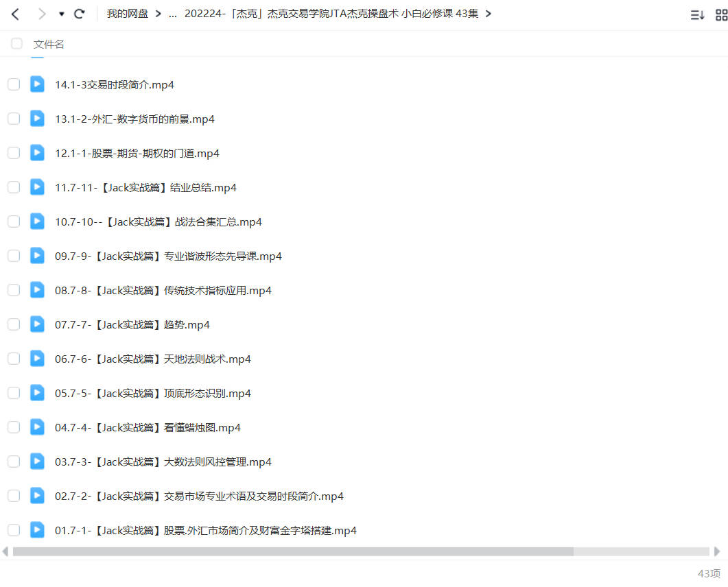This screenshot has width=728, height=587.
Task: Select file name 01.7-1-【Jack实战篇】股票.外汇市场简介及财富金字塔搭建.mp4
Action: [x=206, y=531]
